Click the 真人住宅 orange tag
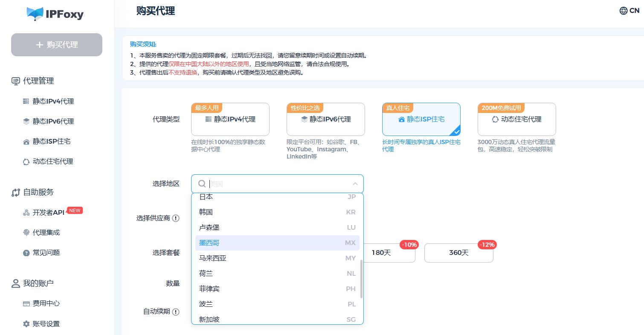This screenshot has width=644, height=335. (398, 108)
